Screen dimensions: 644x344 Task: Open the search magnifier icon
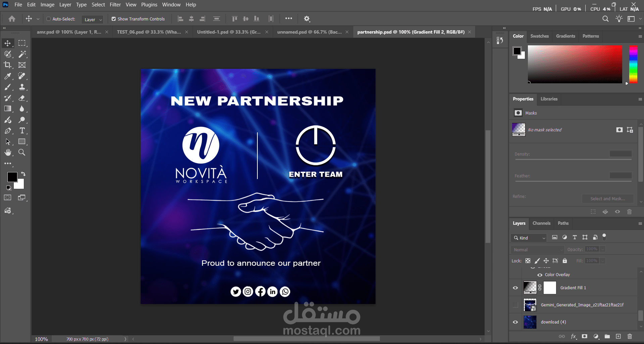[x=605, y=19]
